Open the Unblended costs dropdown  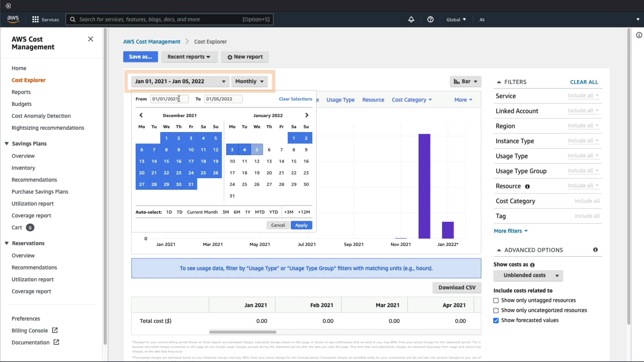[528, 276]
